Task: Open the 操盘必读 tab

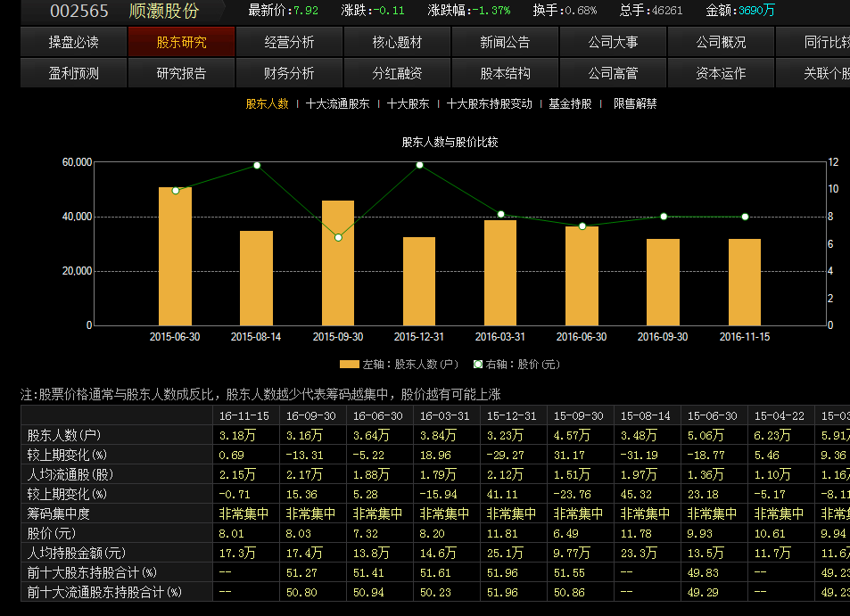Action: click(74, 42)
